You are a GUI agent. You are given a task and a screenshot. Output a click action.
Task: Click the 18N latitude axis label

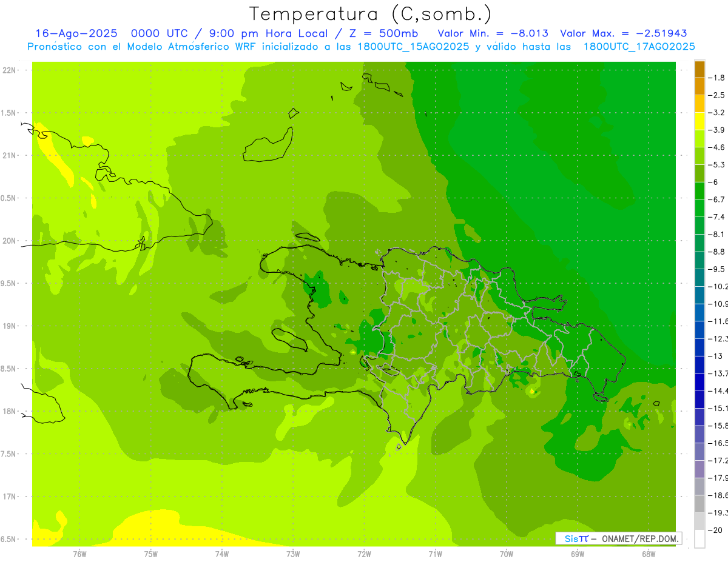point(8,412)
